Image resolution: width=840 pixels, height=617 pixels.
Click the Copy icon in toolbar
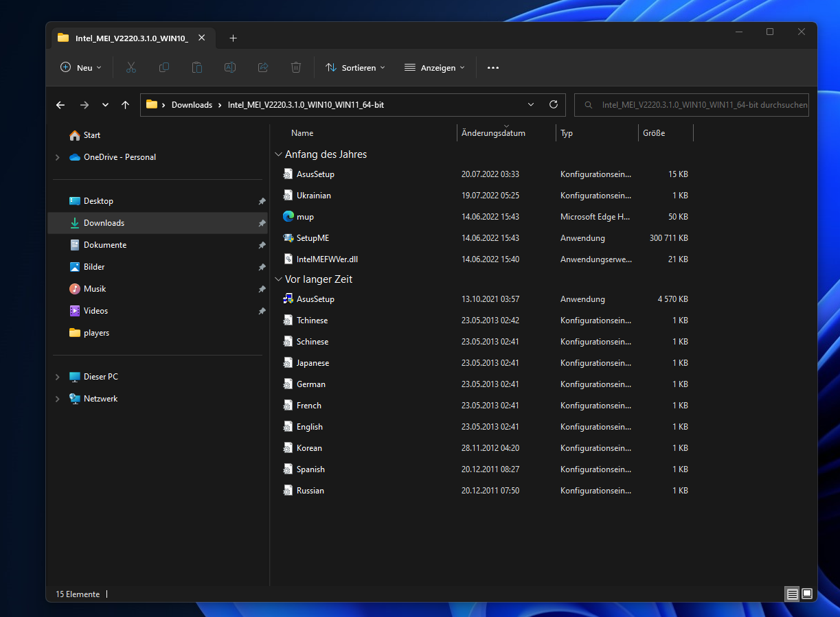(163, 67)
